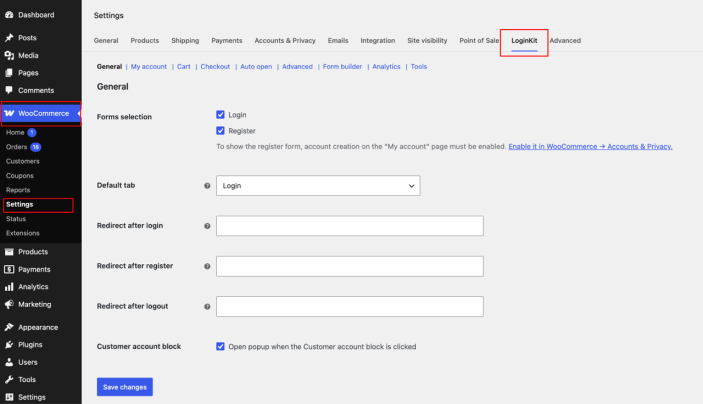Screen dimensions: 703x404
Task: Open the Status submenu item
Action: [16, 218]
